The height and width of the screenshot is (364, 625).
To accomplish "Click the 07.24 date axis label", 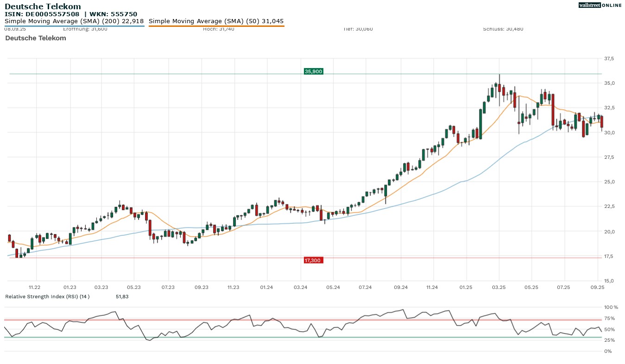I will click(x=366, y=288).
